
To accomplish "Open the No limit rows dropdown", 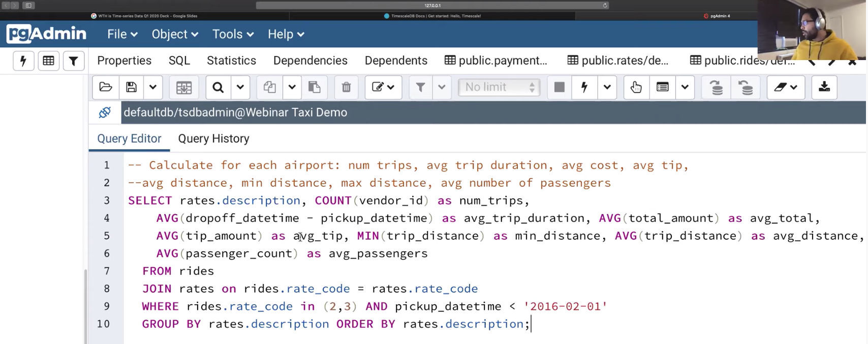I will [x=499, y=87].
